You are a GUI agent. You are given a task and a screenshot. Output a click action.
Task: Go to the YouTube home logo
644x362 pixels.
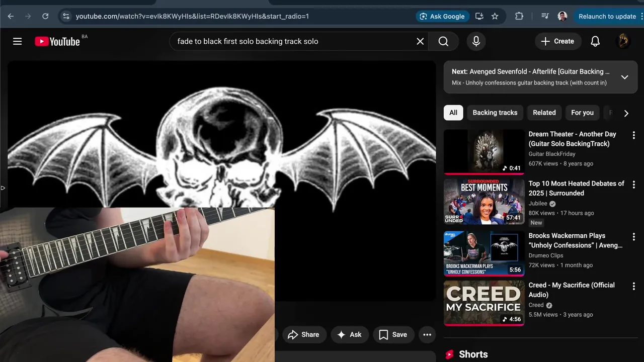tap(57, 41)
